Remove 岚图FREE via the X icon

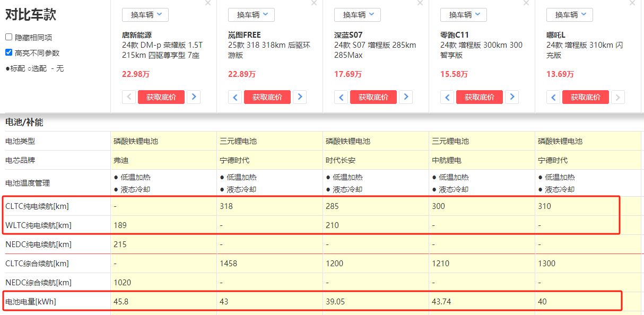(x=314, y=4)
